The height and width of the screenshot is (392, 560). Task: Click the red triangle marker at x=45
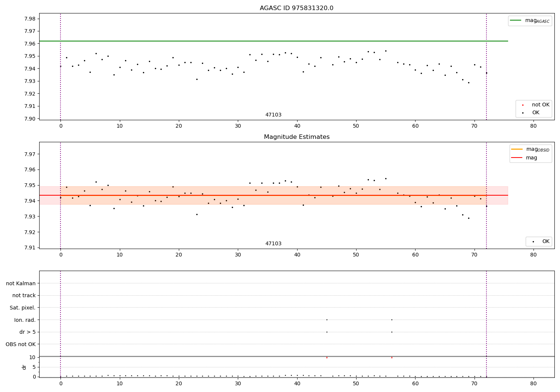327,357
